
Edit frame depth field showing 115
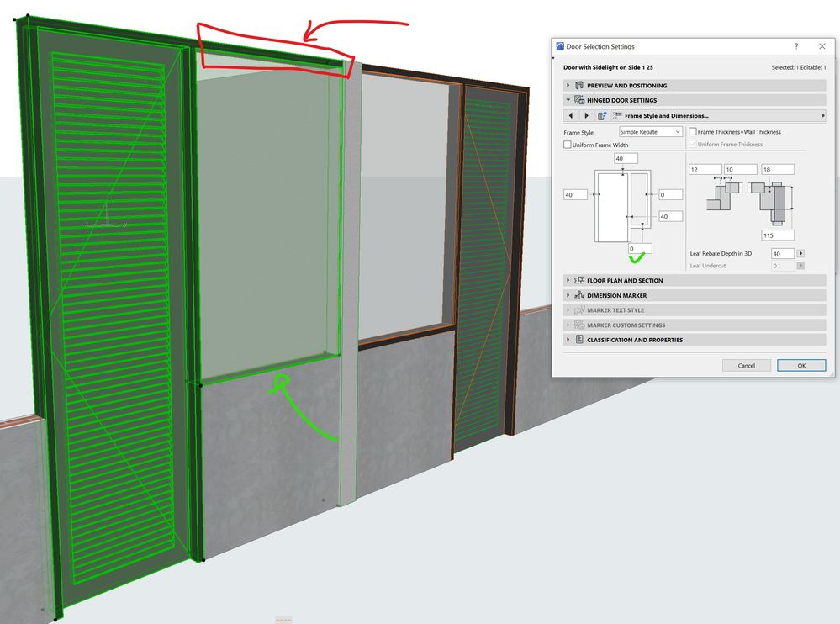(x=778, y=235)
